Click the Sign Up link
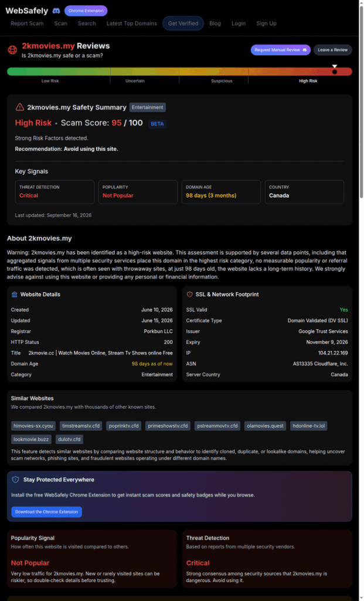Image resolution: width=364 pixels, height=601 pixels. [266, 23]
